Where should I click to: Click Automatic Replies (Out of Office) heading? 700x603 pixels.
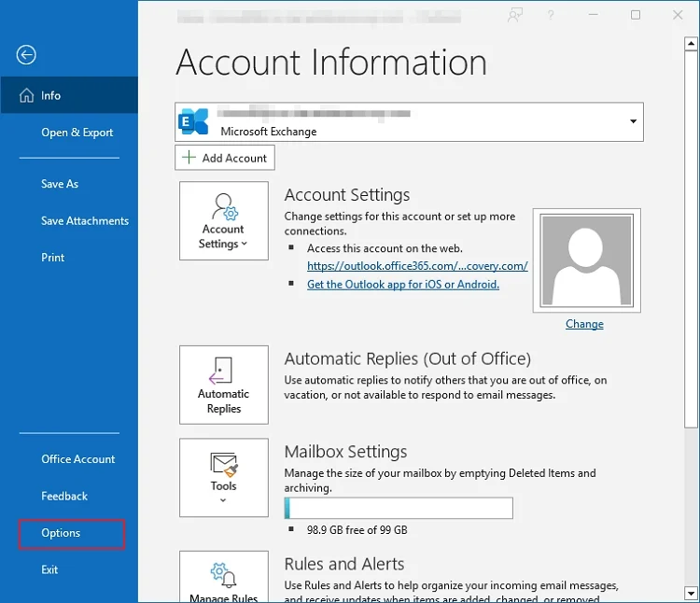pos(408,358)
